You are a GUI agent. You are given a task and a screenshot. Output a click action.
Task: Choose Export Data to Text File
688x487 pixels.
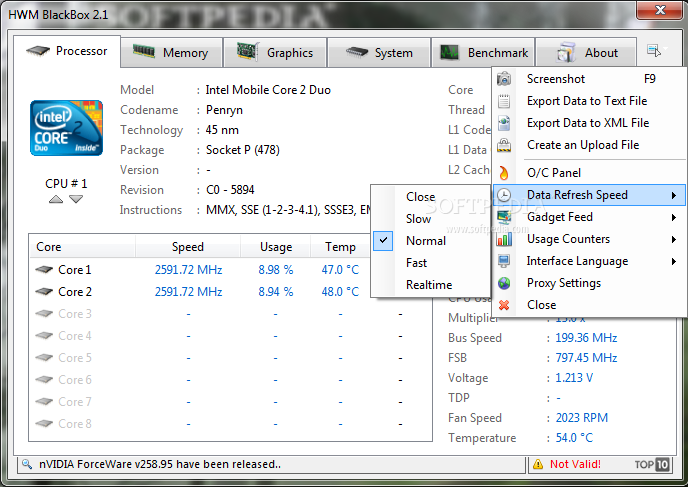589,101
